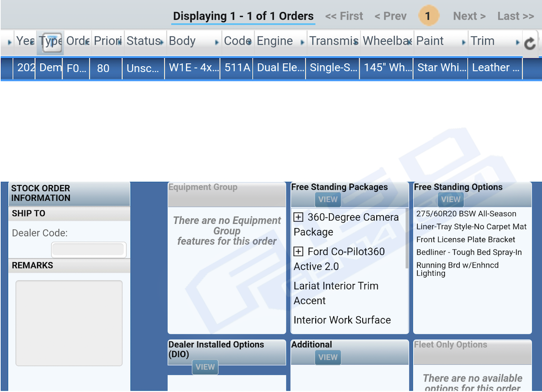Viewport: 542px width, 392px height.
Task: Click VIEW under Free Standing Packages
Action: tap(328, 199)
